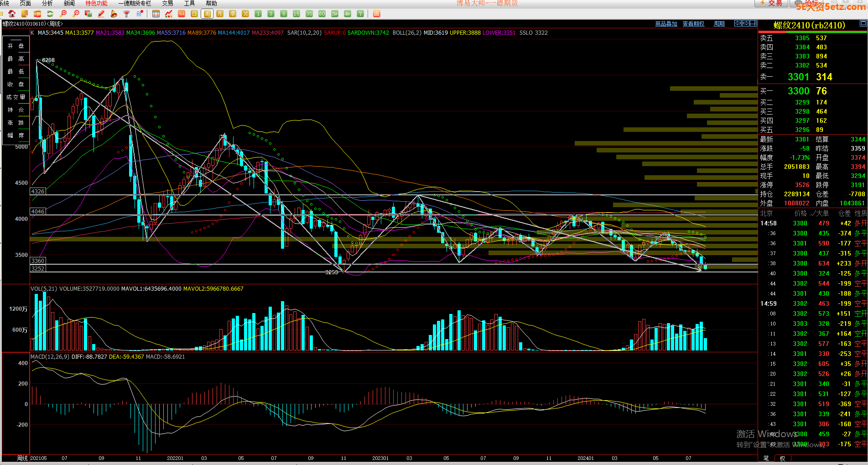Switch to monthly period (月) button
This screenshot has width=868, height=465.
(220, 14)
